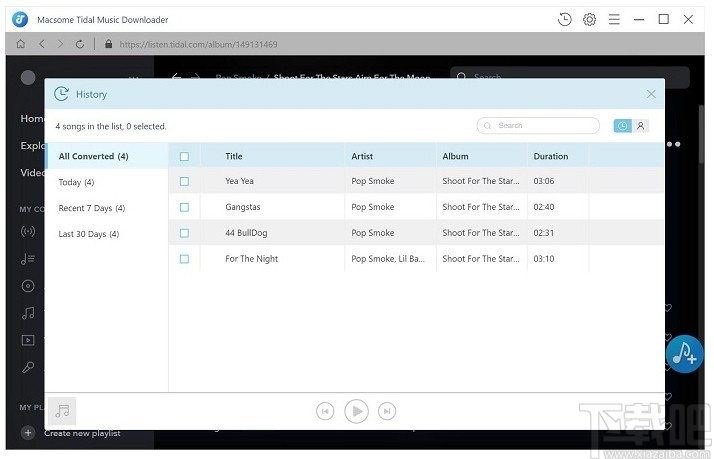
Task: Tick checkbox for Yea Yea
Action: coord(184,181)
